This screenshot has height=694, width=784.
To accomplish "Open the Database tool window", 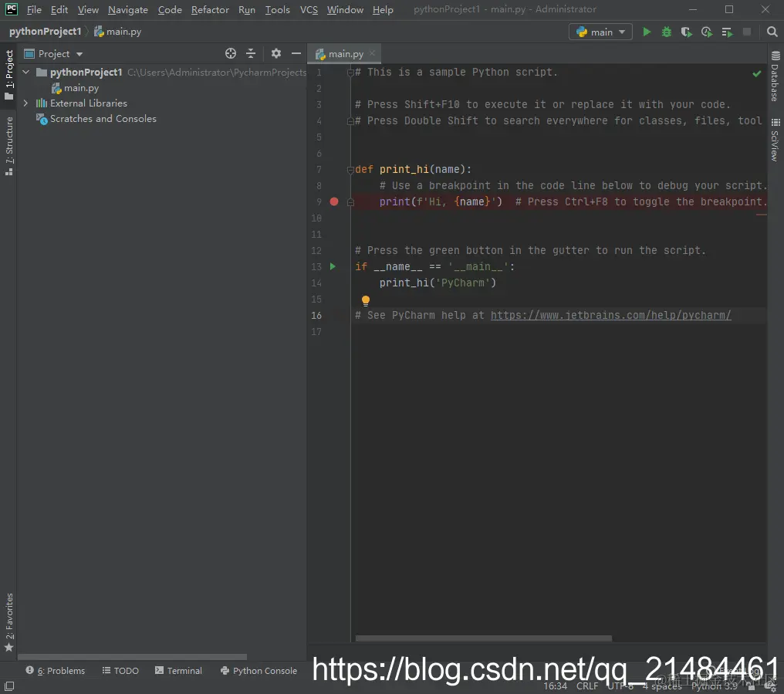I will [x=775, y=76].
